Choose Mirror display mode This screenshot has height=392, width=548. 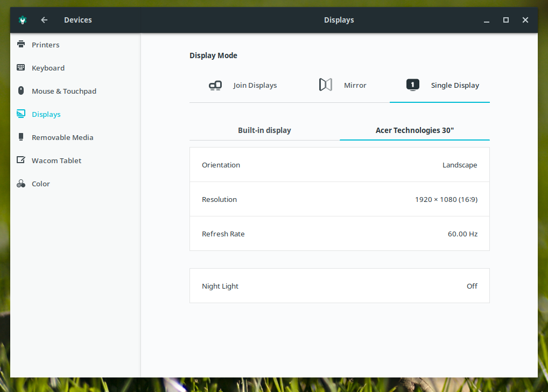pos(339,85)
